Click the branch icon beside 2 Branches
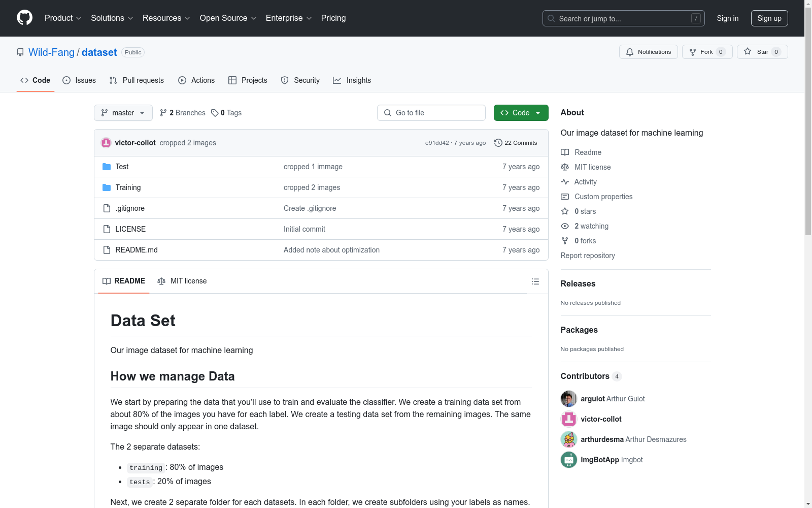812x508 pixels. pyautogui.click(x=163, y=113)
